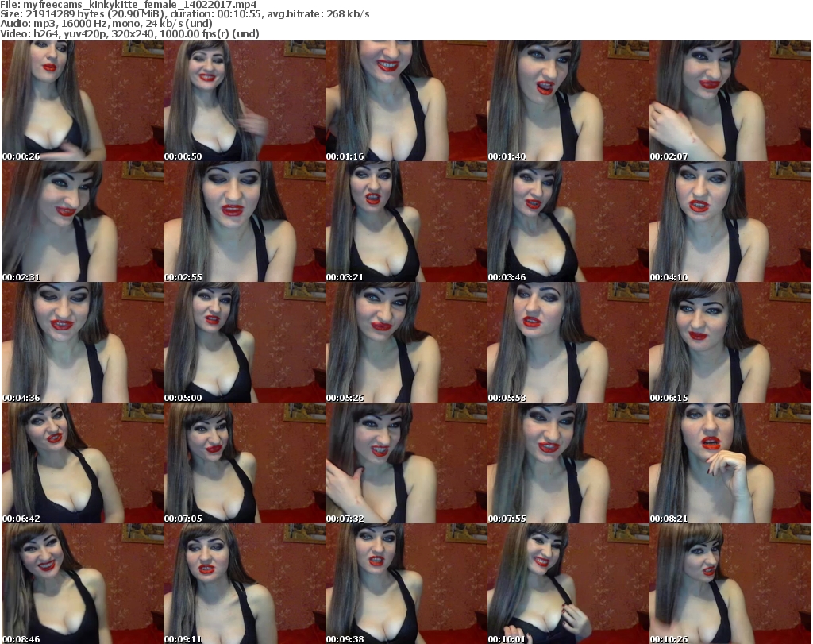View the 00:06:15 video frame
Image resolution: width=813 pixels, height=644 pixels.
point(730,343)
